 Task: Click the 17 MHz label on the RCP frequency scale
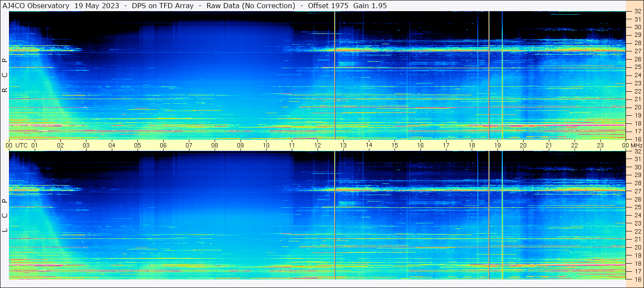click(x=638, y=131)
